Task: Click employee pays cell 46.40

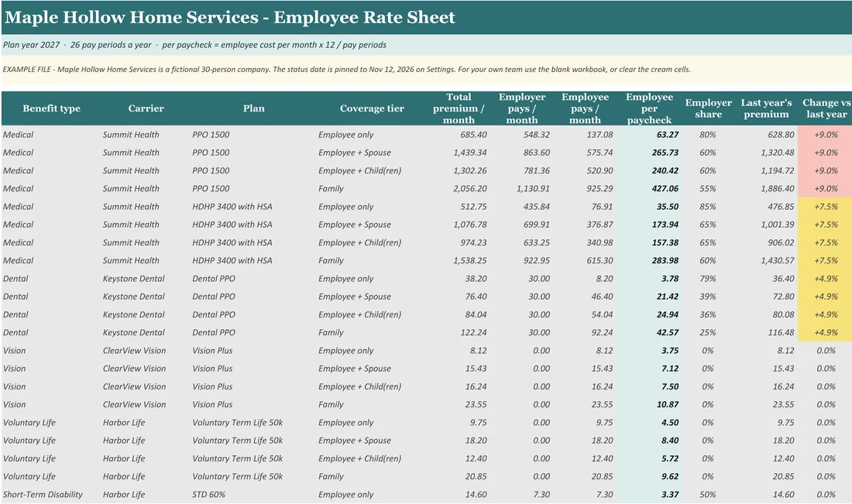Action: tap(602, 296)
